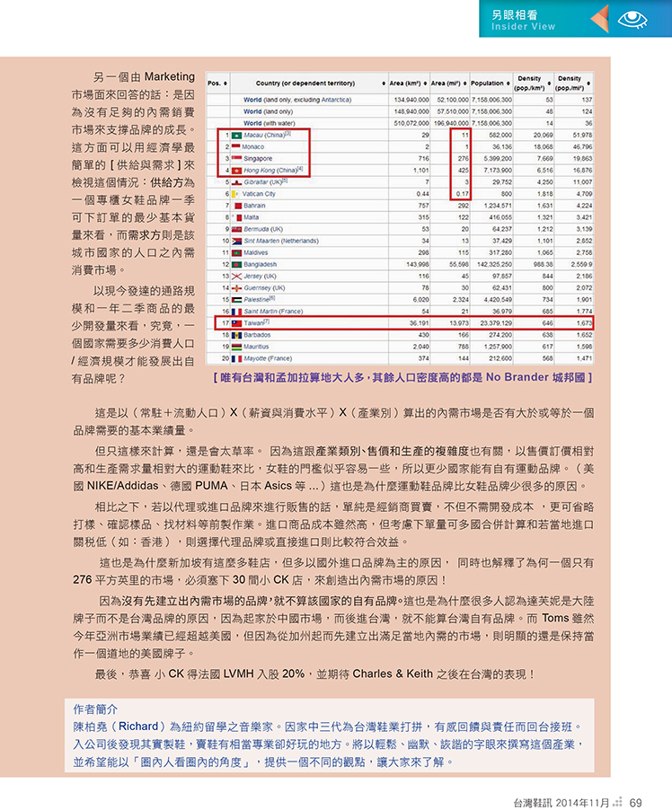Click Mauritius' population value 1,257,900

click(498, 347)
